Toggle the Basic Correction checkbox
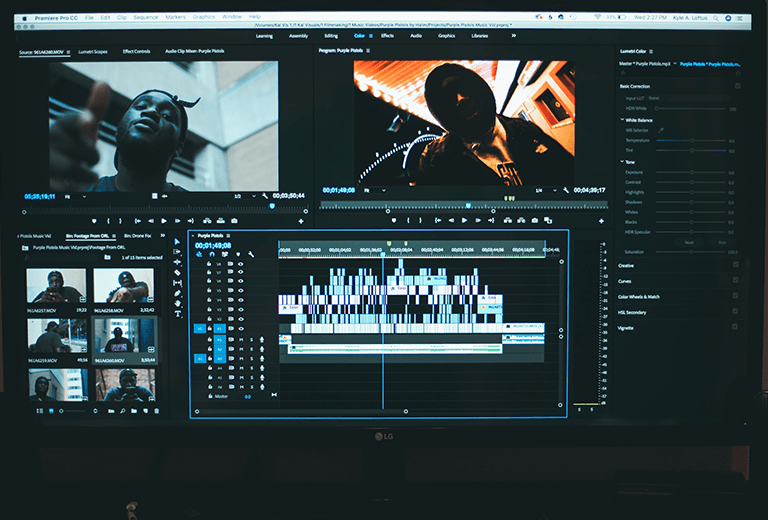This screenshot has height=520, width=768. pos(735,87)
